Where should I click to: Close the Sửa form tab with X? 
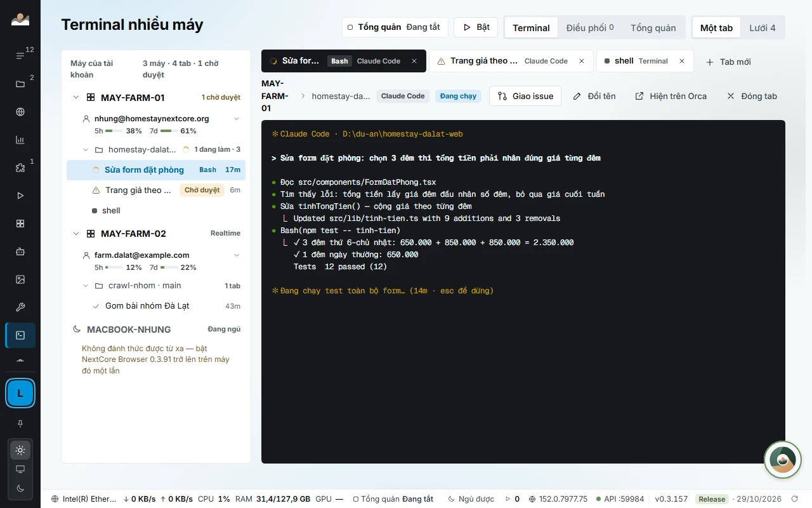[x=414, y=61]
